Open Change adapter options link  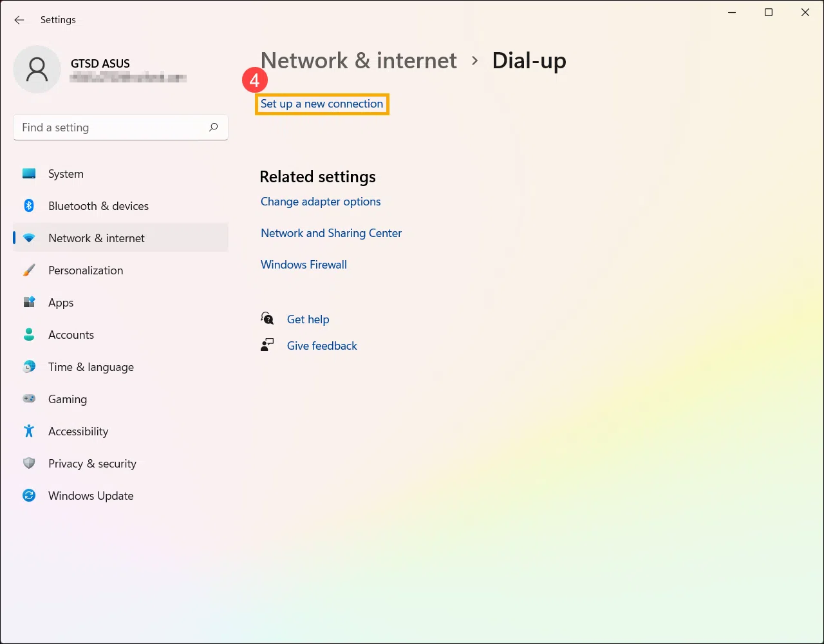(x=321, y=202)
